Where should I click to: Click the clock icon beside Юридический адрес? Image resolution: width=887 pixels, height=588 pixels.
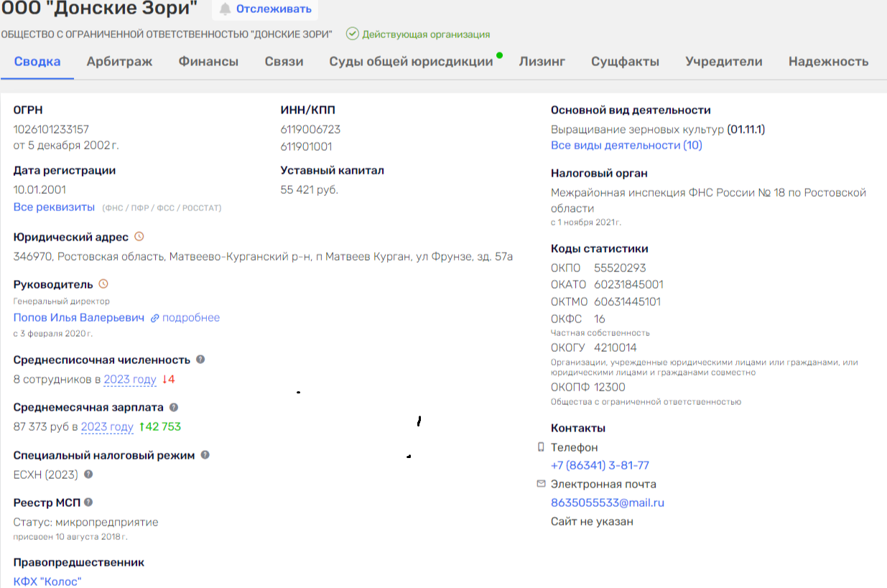[x=139, y=236]
